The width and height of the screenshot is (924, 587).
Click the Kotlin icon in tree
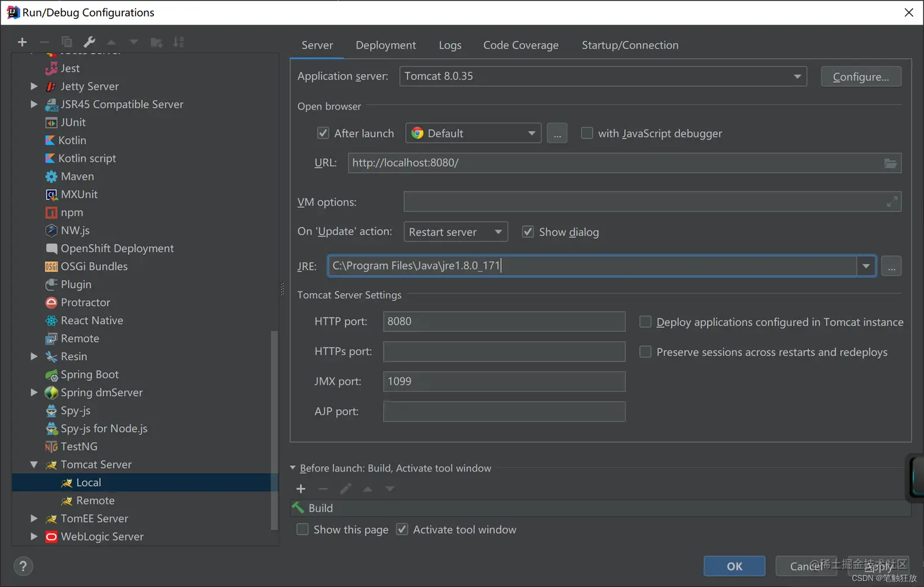pos(51,141)
